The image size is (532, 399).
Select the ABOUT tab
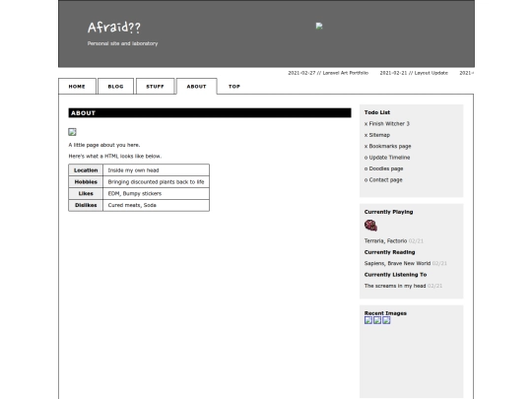(x=196, y=87)
